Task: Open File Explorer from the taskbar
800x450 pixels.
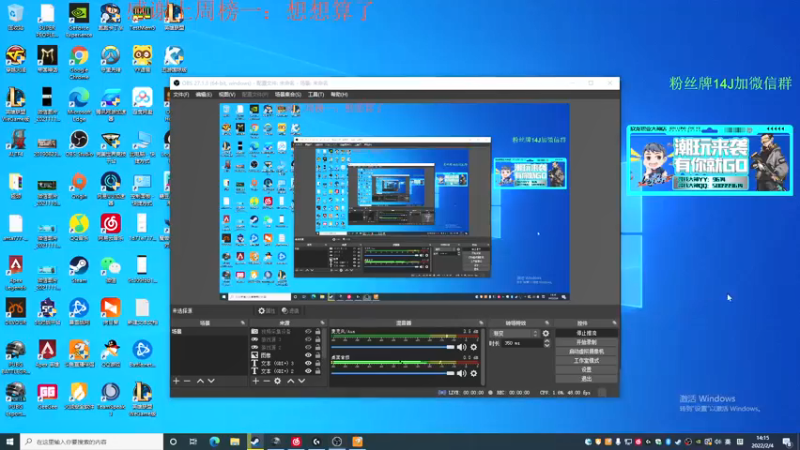Action: 235,442
